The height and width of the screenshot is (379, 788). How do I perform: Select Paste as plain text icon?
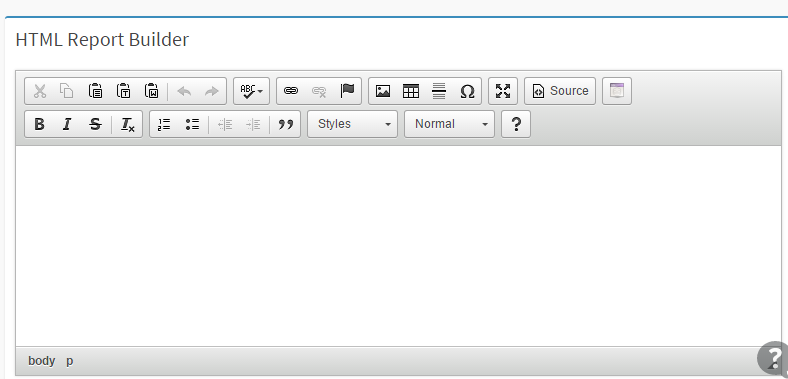[x=124, y=91]
